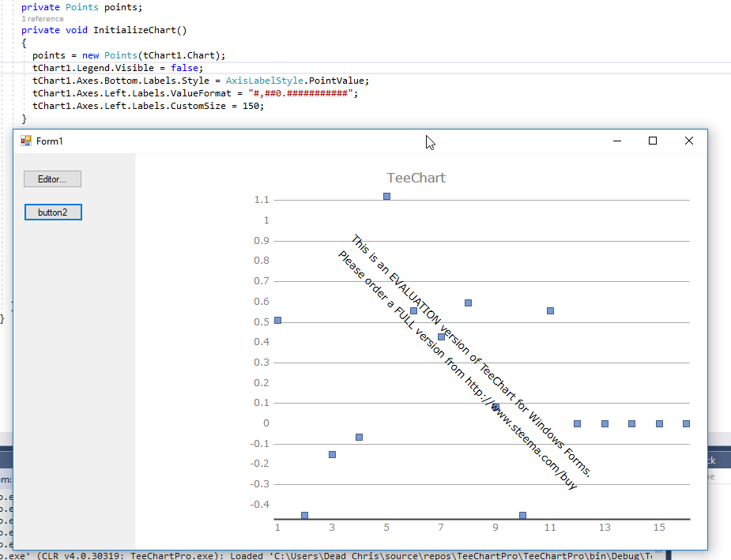Click the "1 reference" CodeLens link
Viewport: 731px width, 560px height.
click(43, 19)
